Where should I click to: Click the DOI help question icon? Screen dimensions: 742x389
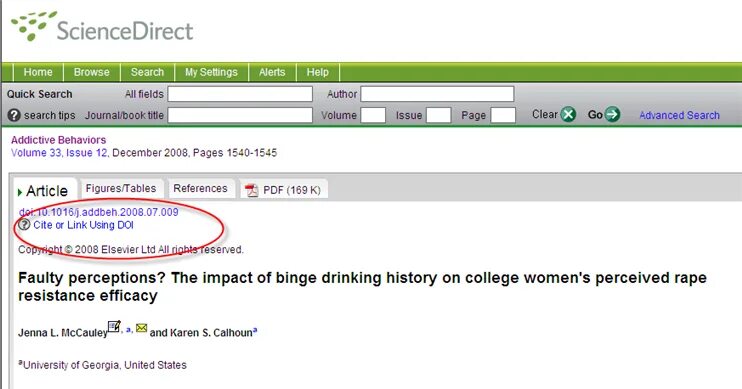pyautogui.click(x=24, y=225)
